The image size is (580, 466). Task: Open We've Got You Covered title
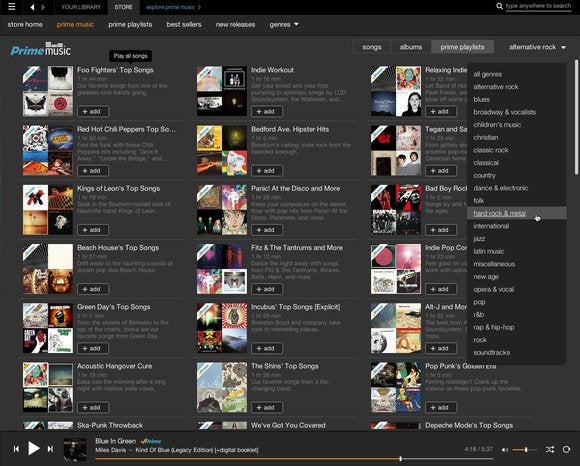coord(288,425)
